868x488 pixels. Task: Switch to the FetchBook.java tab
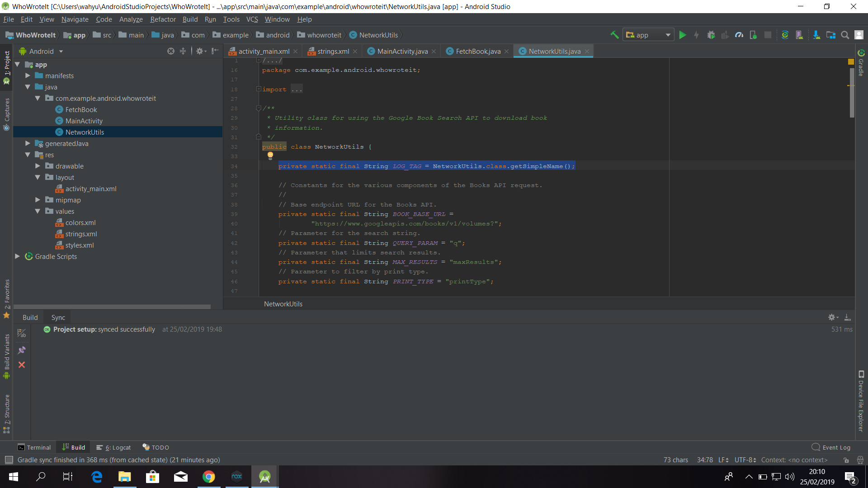(x=478, y=52)
